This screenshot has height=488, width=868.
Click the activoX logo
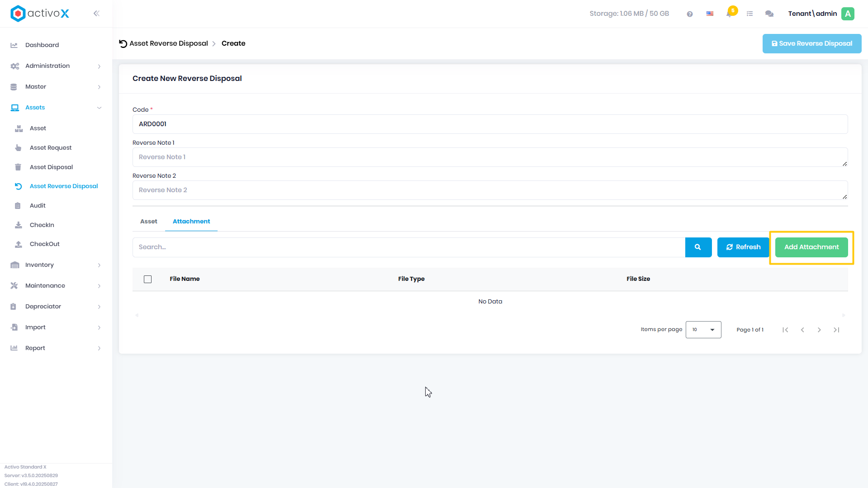coord(40,14)
